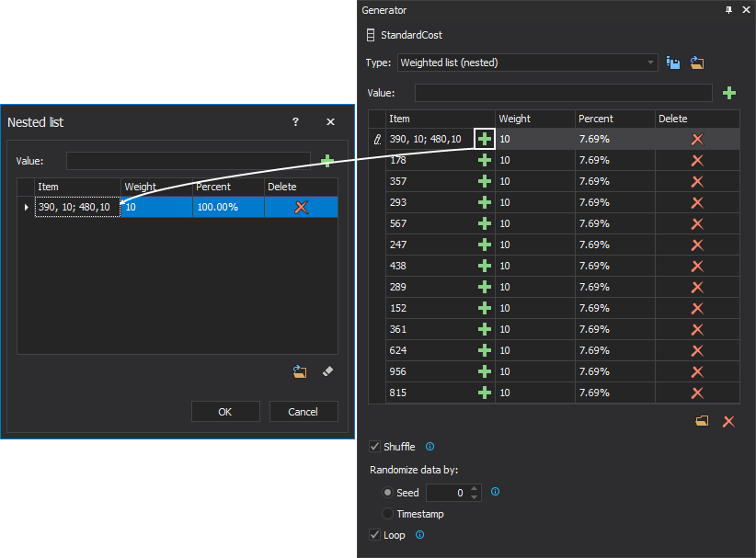Delete the row for item 815
756x558 pixels.
[x=697, y=393]
